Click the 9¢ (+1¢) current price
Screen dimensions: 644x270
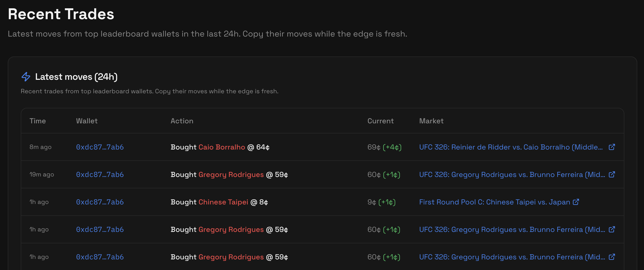point(382,202)
